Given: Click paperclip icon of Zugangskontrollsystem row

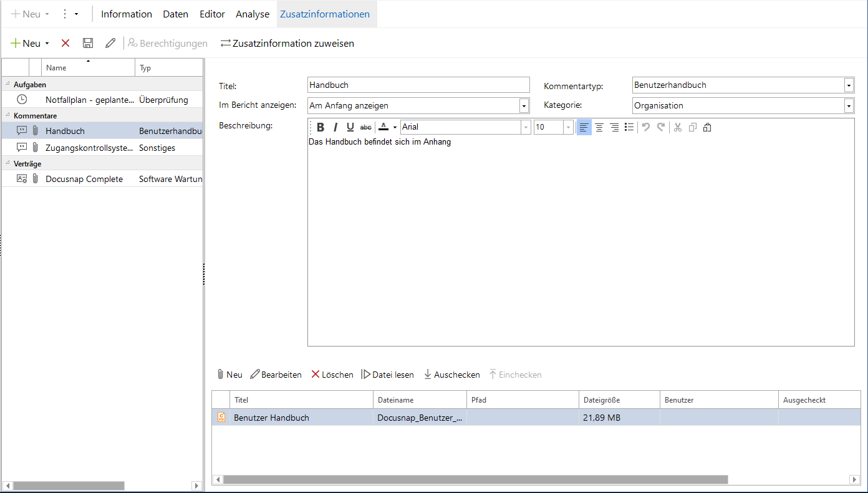Looking at the screenshot, I should [36, 148].
